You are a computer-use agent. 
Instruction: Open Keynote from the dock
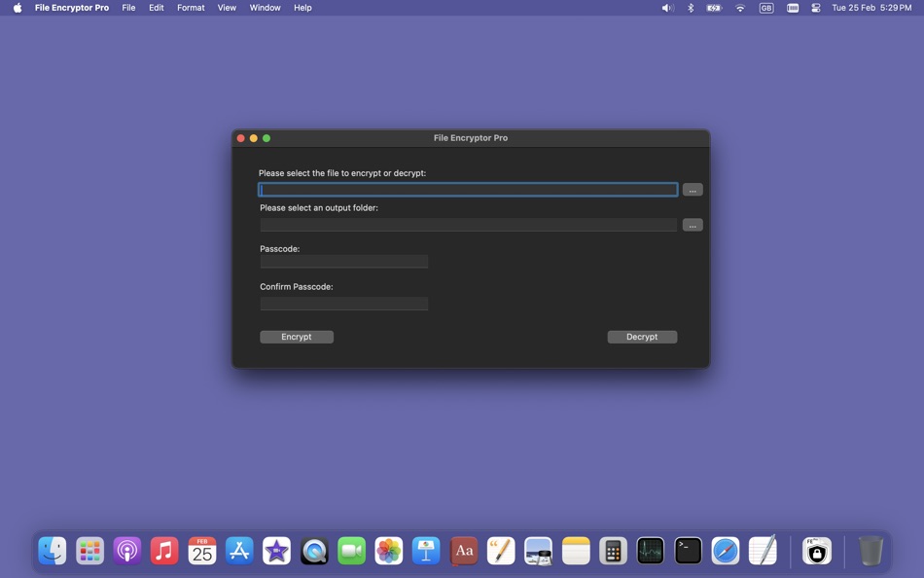coord(427,551)
